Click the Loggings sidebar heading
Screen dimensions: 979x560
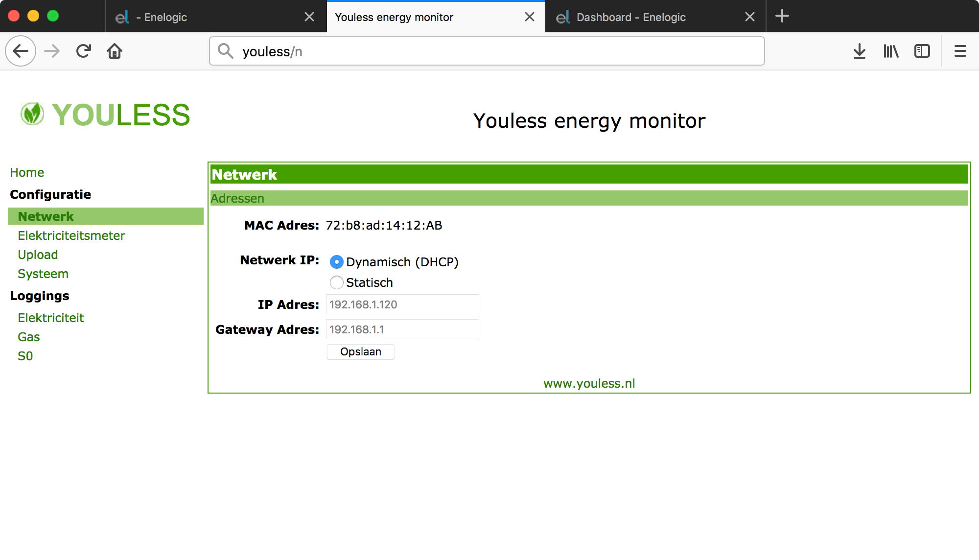40,296
